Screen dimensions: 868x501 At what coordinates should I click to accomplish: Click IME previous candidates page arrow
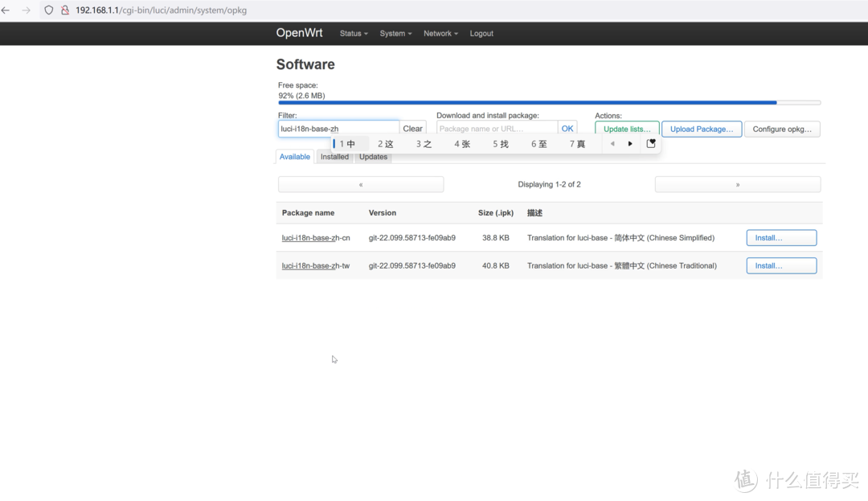coord(612,144)
